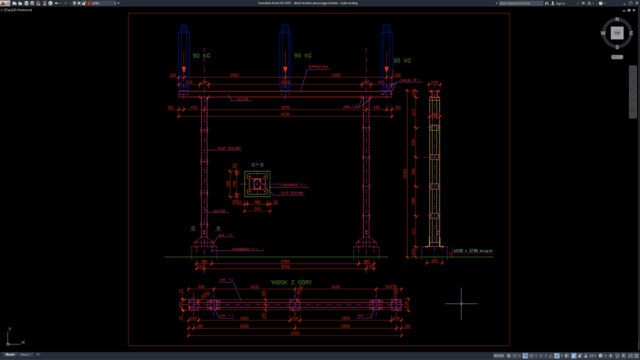Click the TOP face of the ViewCube
The width and height of the screenshot is (640, 360).
coord(617,33)
